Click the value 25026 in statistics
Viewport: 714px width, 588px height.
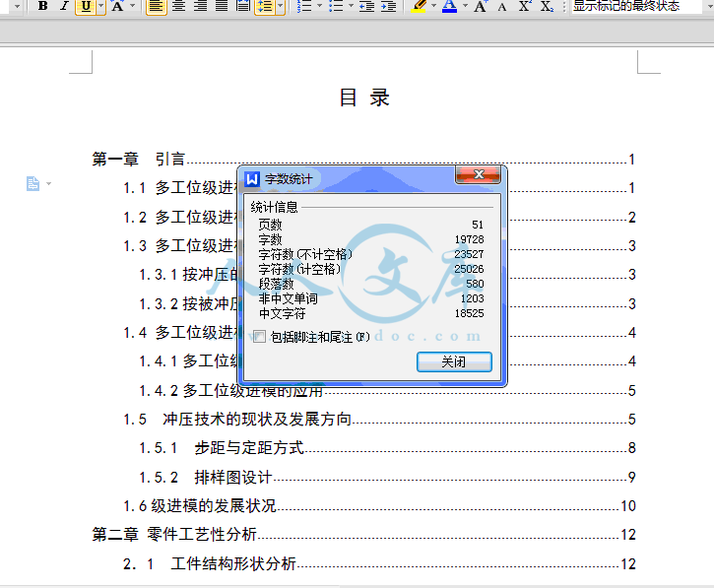pyautogui.click(x=469, y=269)
